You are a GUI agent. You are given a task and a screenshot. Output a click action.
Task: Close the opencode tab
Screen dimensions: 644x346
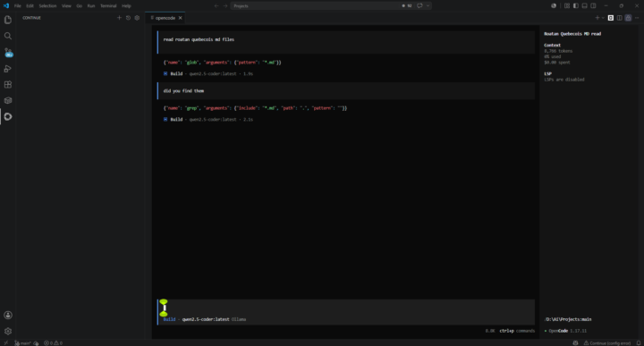click(x=181, y=18)
